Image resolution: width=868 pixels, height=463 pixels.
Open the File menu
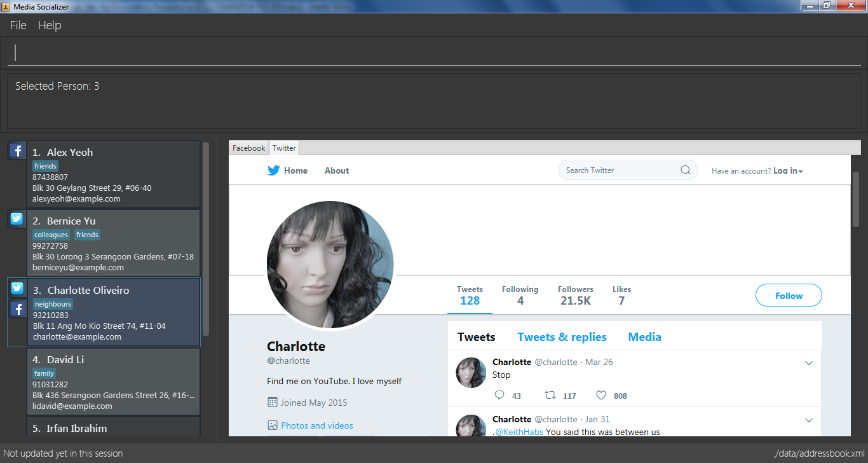pos(18,25)
